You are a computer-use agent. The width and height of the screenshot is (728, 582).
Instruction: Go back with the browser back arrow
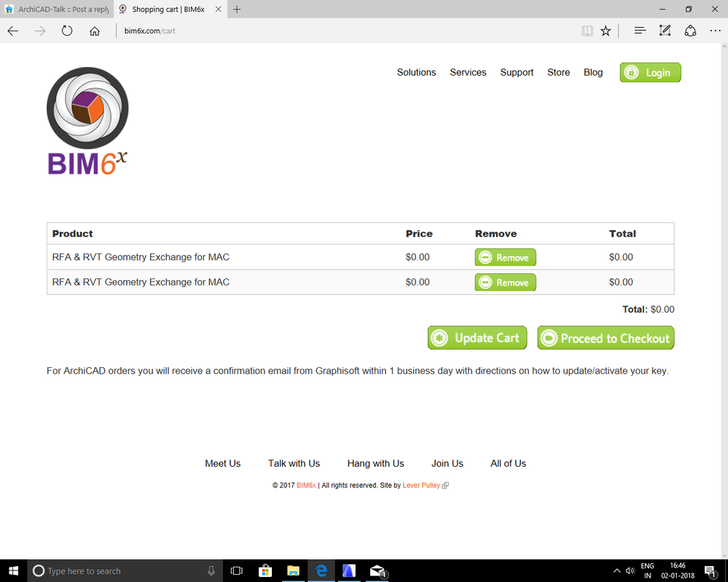point(13,31)
